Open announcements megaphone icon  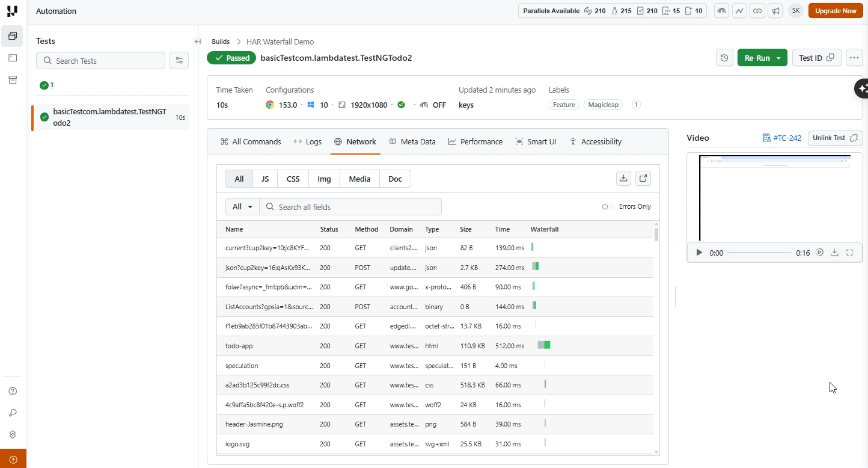pyautogui.click(x=776, y=11)
